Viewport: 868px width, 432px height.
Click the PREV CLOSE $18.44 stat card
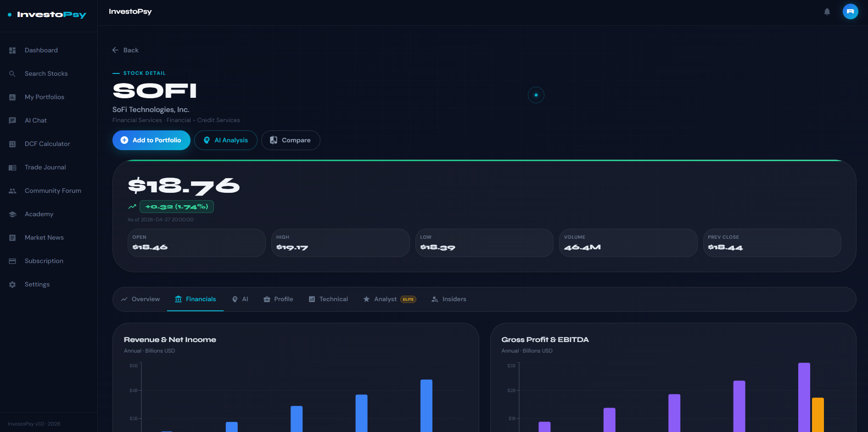[772, 243]
